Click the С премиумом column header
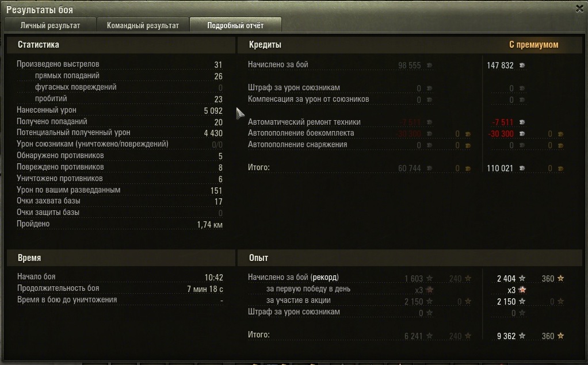 (533, 45)
